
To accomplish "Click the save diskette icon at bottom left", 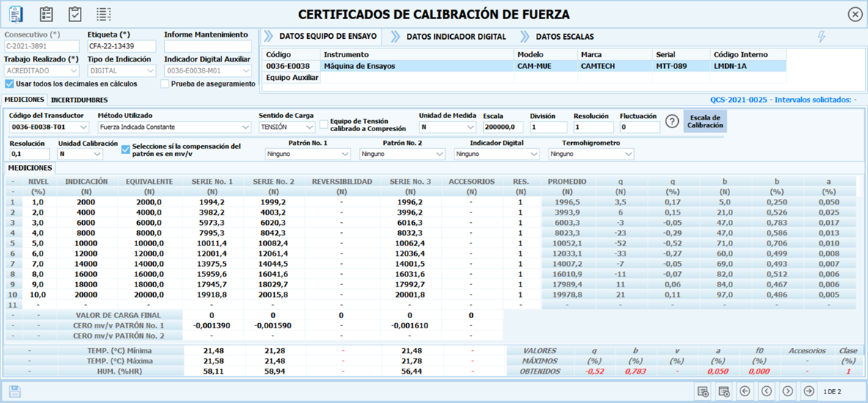I will click(x=15, y=391).
